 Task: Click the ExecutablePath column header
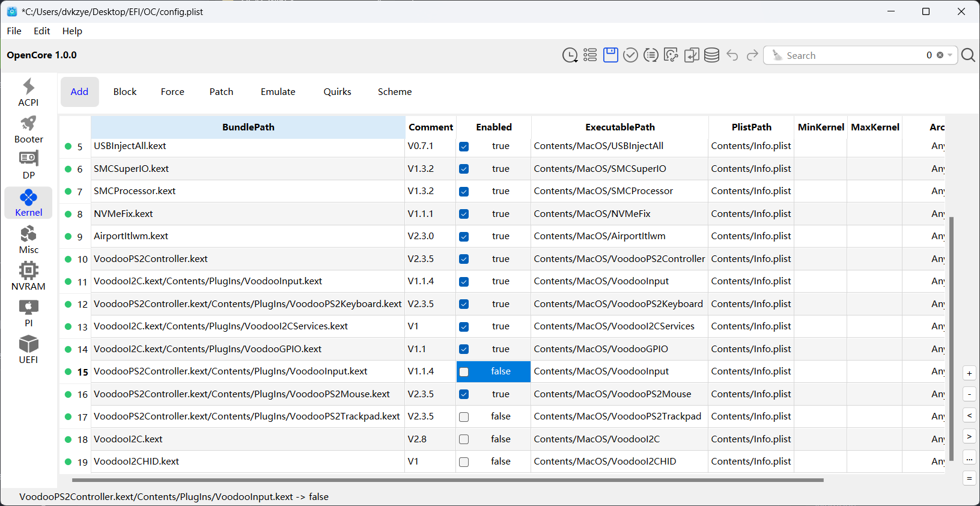tap(620, 127)
